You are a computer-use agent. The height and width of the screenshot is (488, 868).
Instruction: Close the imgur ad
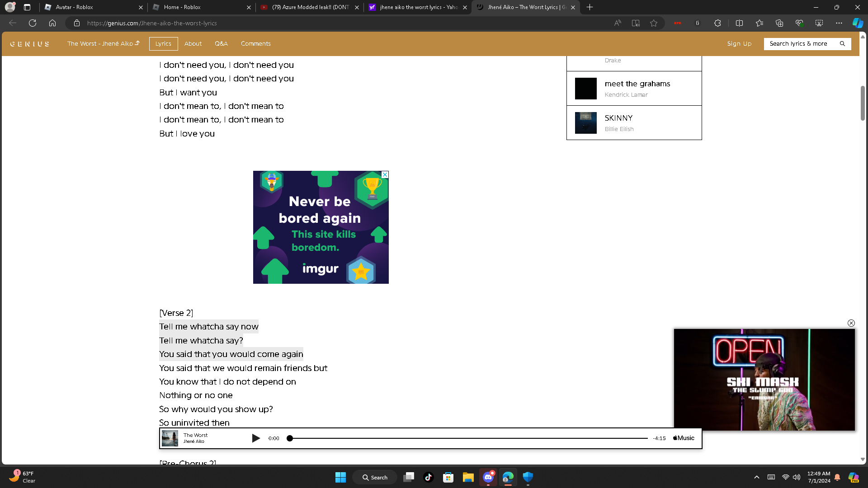[x=385, y=174]
